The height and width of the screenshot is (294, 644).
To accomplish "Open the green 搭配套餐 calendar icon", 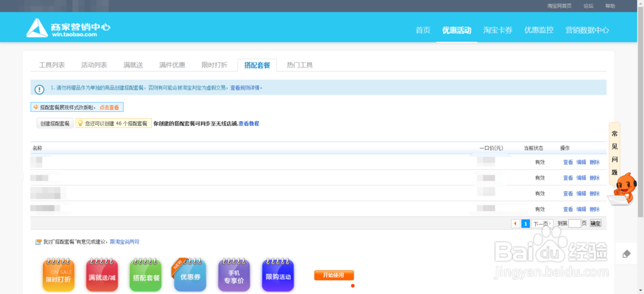I will pos(146,275).
